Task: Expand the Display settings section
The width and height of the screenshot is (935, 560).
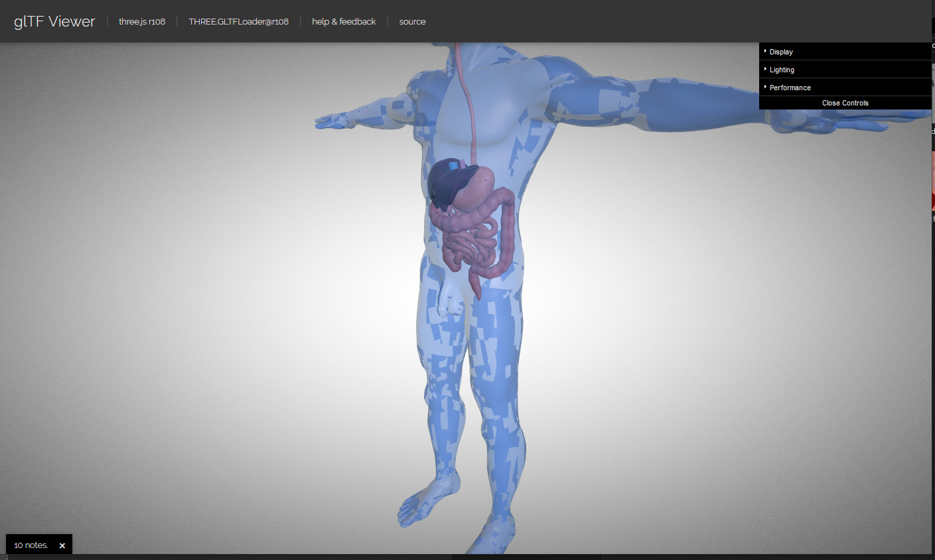Action: [x=780, y=51]
